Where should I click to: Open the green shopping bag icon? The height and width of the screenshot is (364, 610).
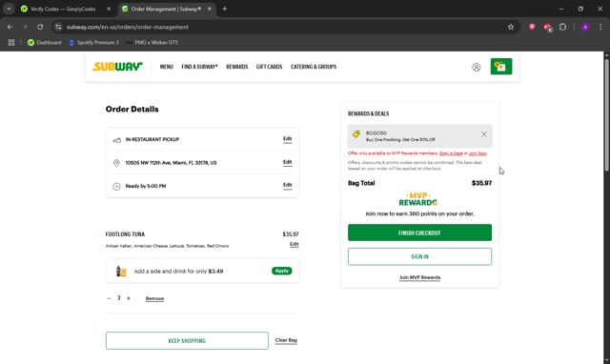(x=501, y=67)
